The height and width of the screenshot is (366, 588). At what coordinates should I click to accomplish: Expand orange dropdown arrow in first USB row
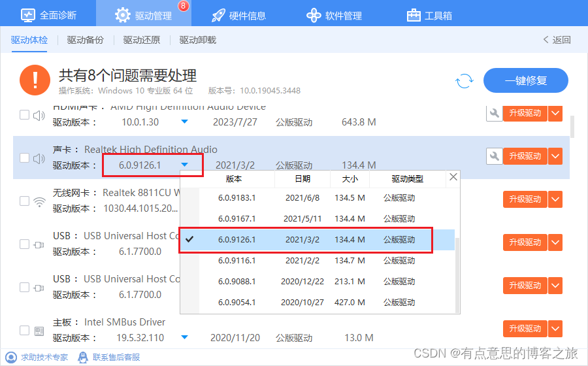(555, 242)
